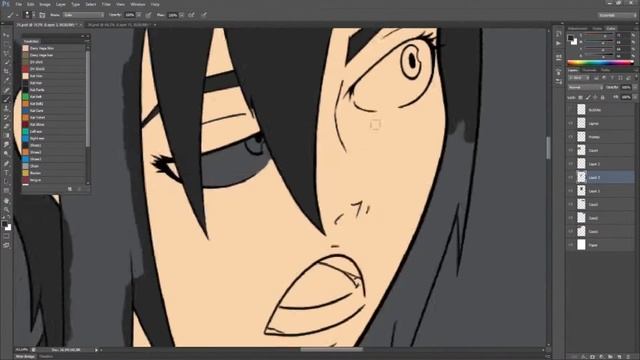
Task: Open the File menu
Action: coord(18,4)
